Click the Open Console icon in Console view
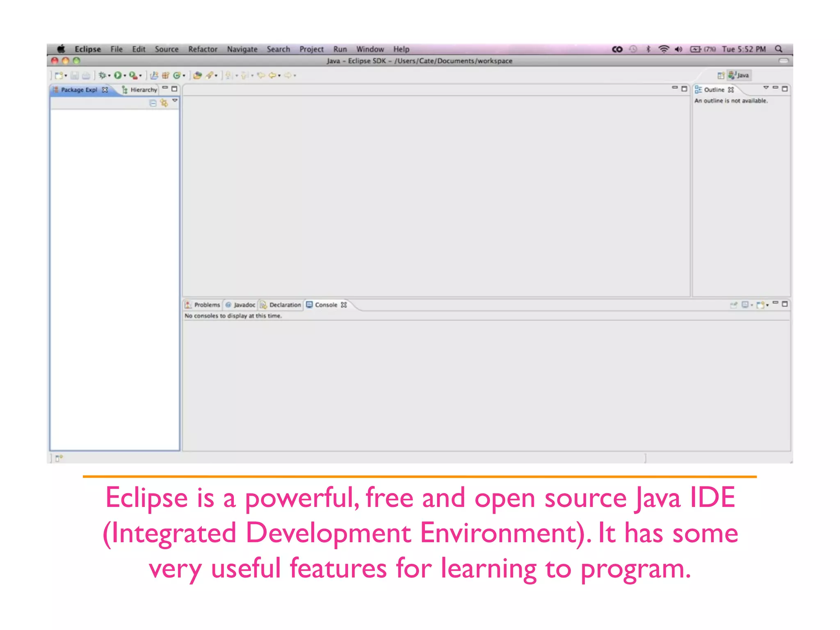The image size is (840, 630). click(760, 305)
